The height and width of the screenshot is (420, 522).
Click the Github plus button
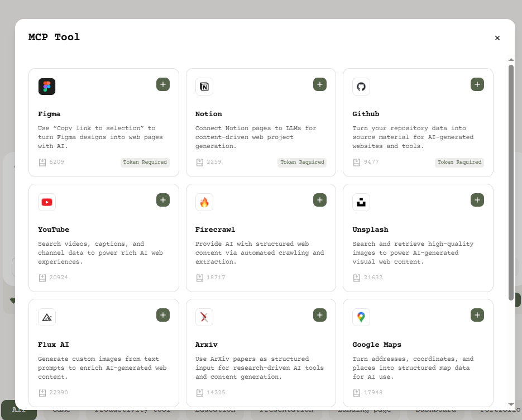click(477, 84)
